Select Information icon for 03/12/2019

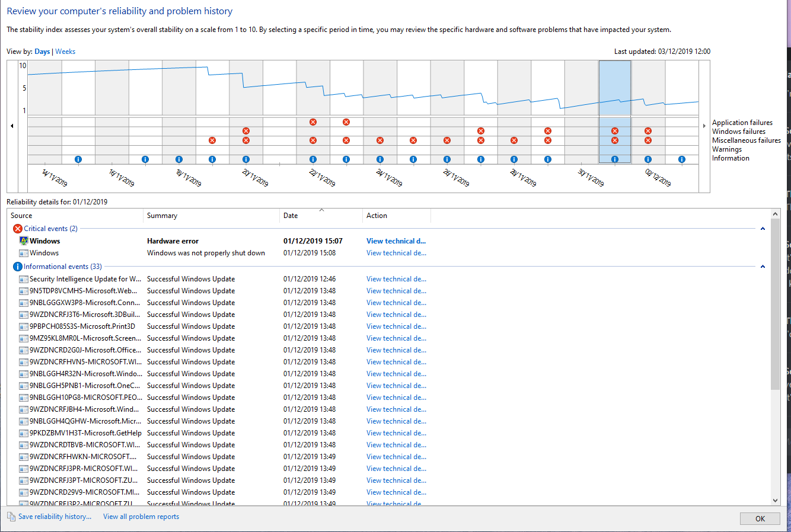(682, 159)
